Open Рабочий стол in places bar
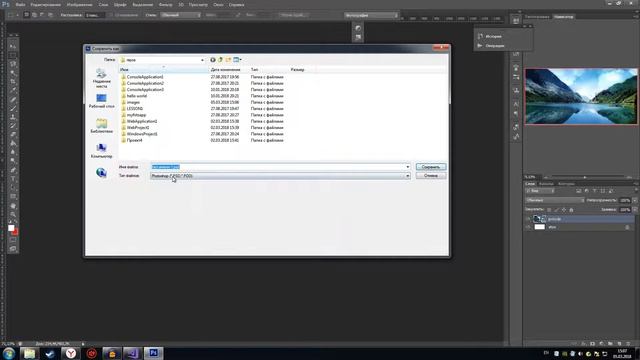The image size is (640, 360). 101,101
